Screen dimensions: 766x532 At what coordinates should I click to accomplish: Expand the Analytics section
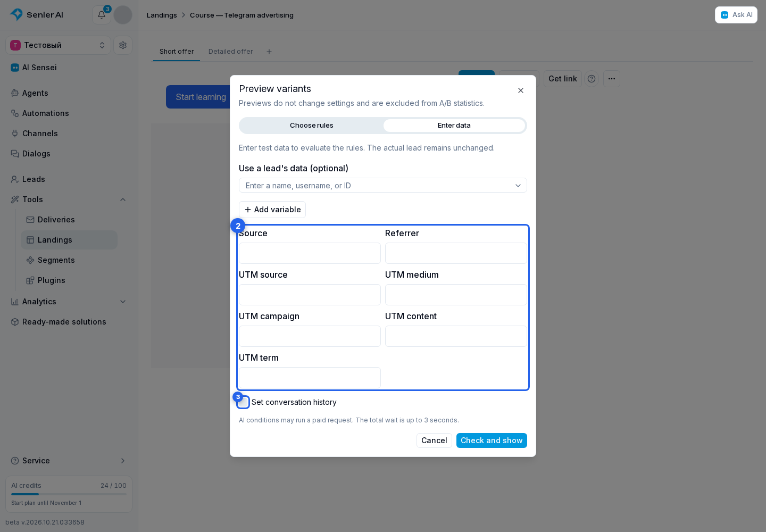(69, 302)
